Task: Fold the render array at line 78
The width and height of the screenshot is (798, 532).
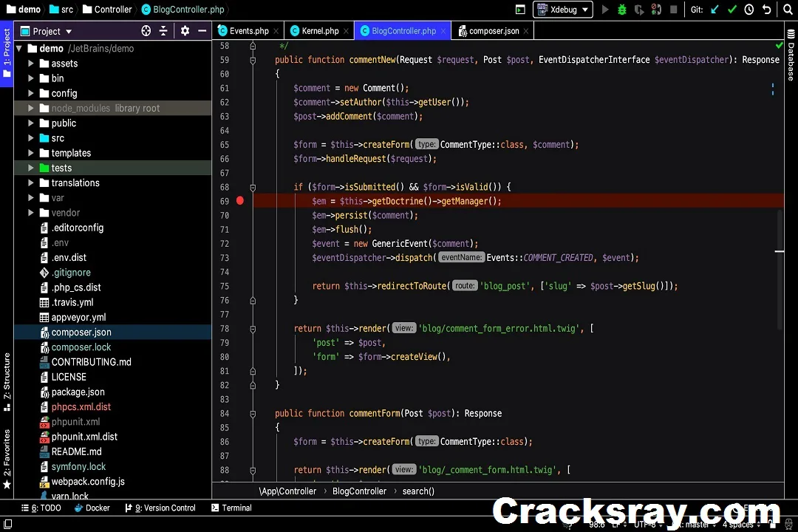Action: click(x=253, y=329)
